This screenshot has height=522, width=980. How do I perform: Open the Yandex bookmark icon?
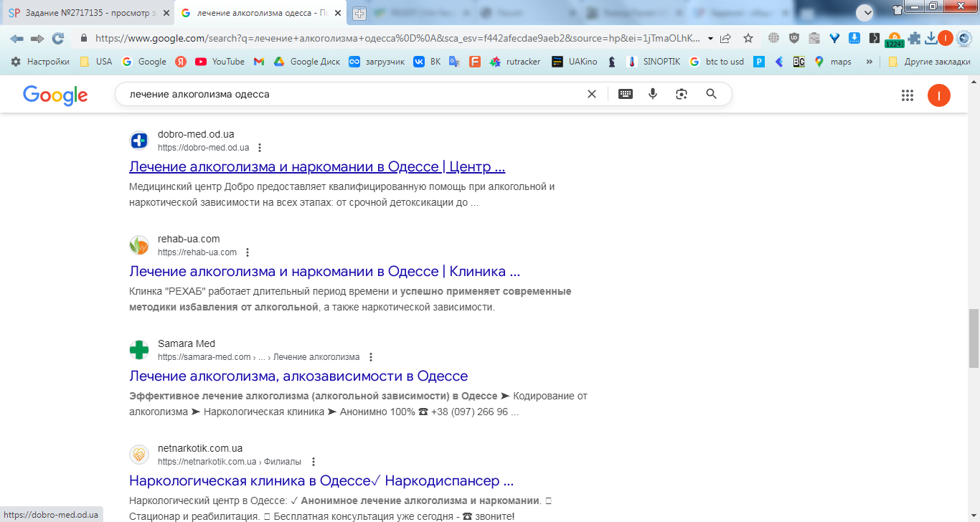pyautogui.click(x=181, y=62)
